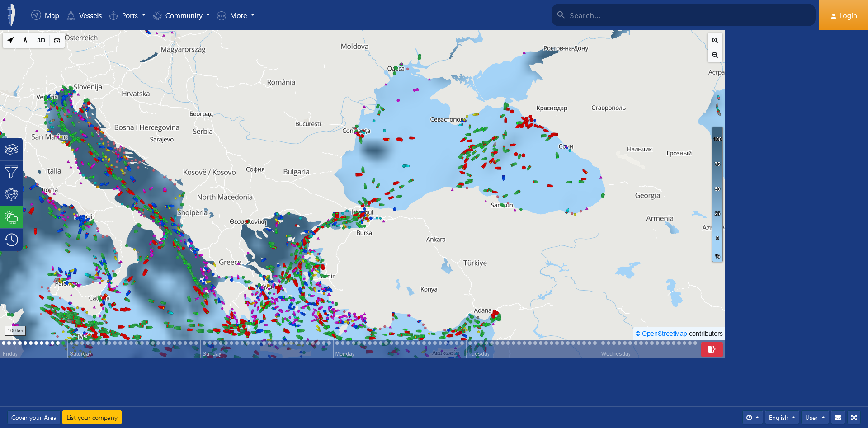Screen dimensions: 868x428
Task: Click the Bursa city label
Action: point(364,233)
